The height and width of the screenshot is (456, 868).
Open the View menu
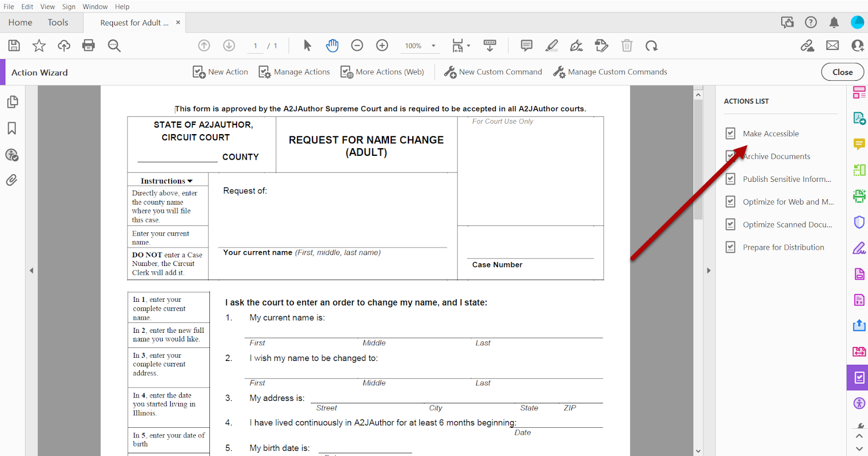pos(48,7)
